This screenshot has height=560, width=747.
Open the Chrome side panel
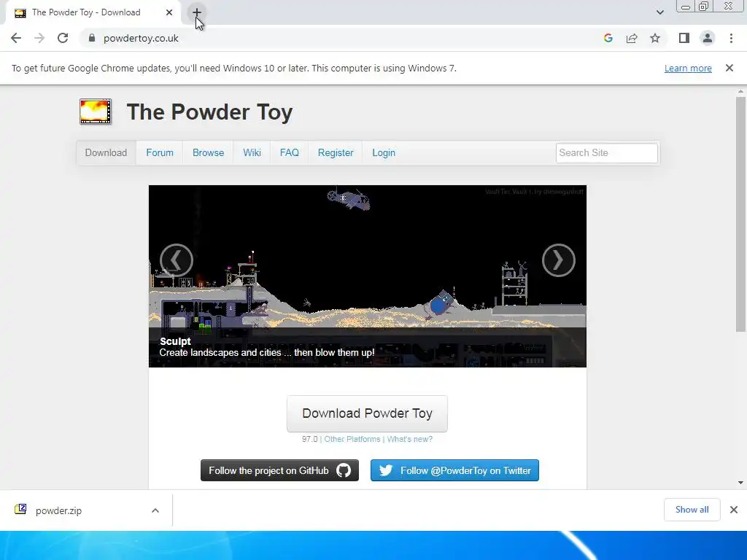[x=684, y=38]
